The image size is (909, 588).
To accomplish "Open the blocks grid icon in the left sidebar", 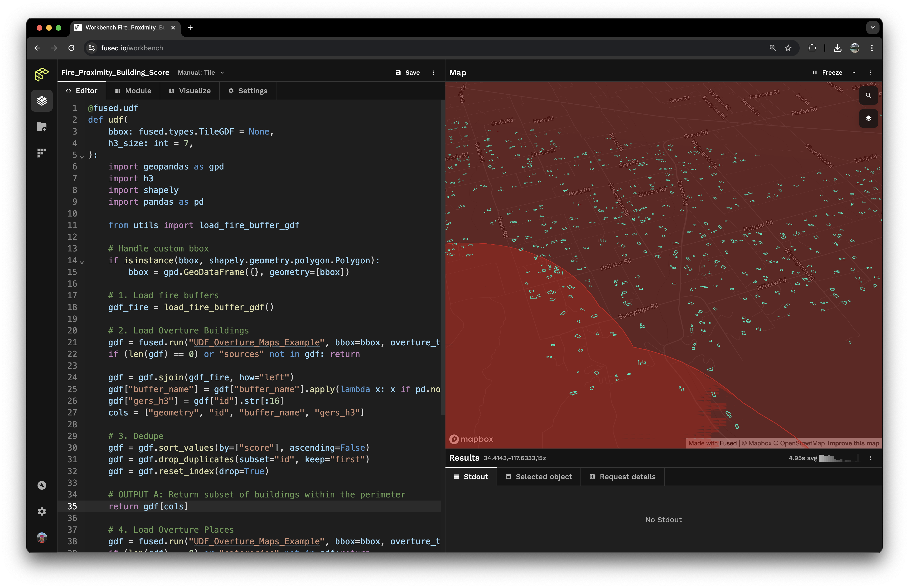I will coord(42,153).
